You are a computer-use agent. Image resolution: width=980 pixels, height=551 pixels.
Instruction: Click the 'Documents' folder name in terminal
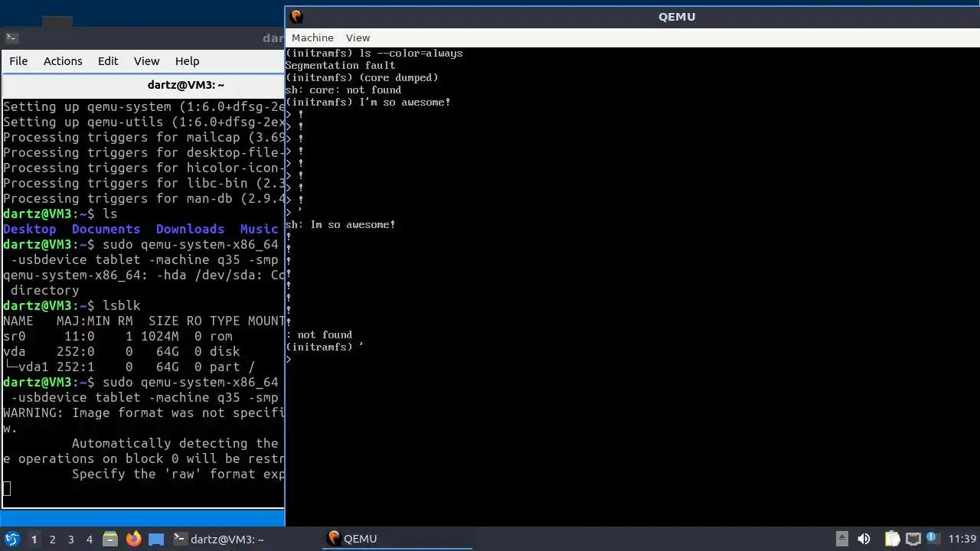click(x=106, y=229)
